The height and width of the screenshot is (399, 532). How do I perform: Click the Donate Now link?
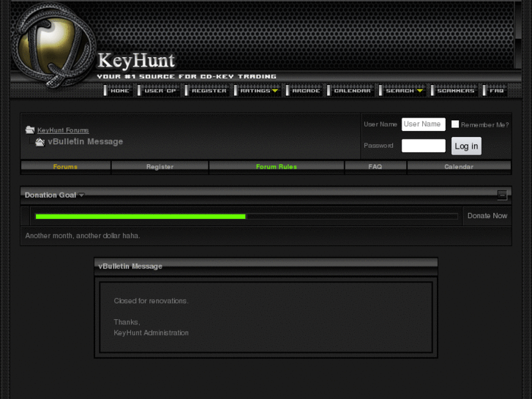(487, 216)
